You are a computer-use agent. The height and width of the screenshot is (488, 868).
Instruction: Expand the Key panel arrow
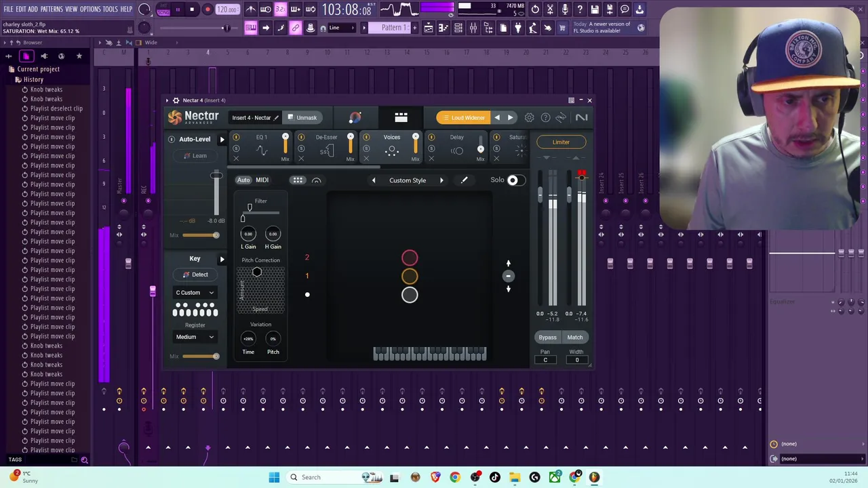pyautogui.click(x=222, y=259)
